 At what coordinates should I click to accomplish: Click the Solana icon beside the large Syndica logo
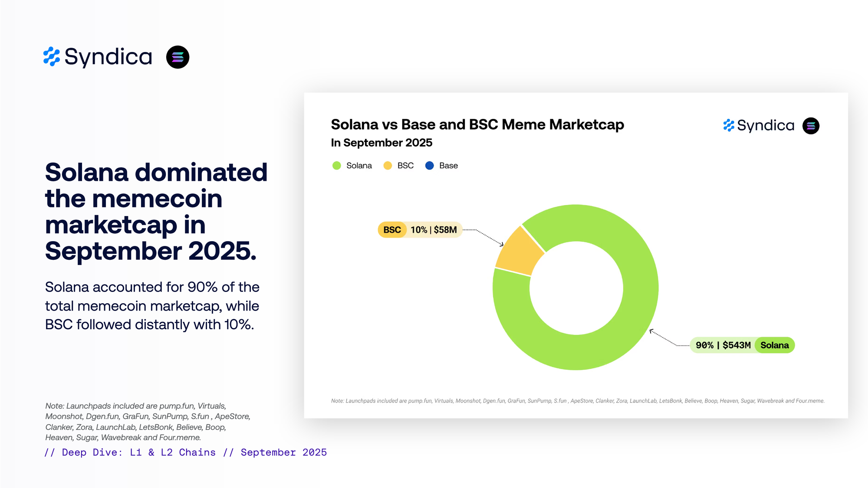(x=178, y=57)
